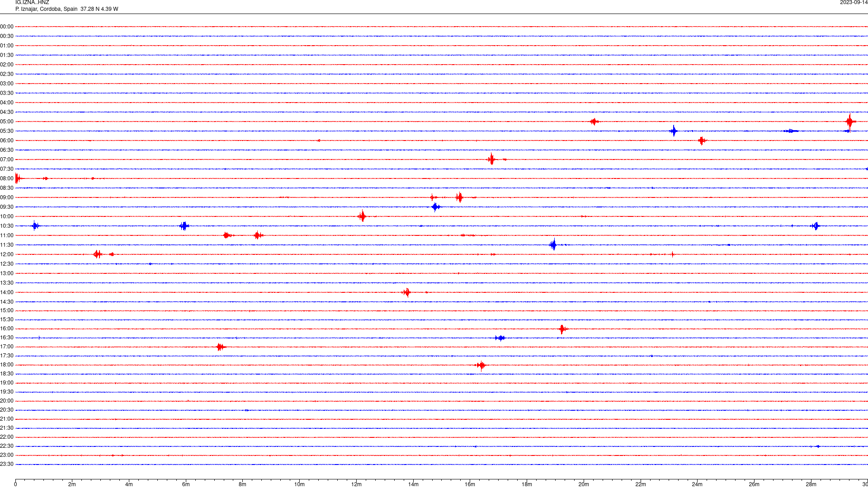
Task: Click the 13:30 time label
Action: point(7,283)
